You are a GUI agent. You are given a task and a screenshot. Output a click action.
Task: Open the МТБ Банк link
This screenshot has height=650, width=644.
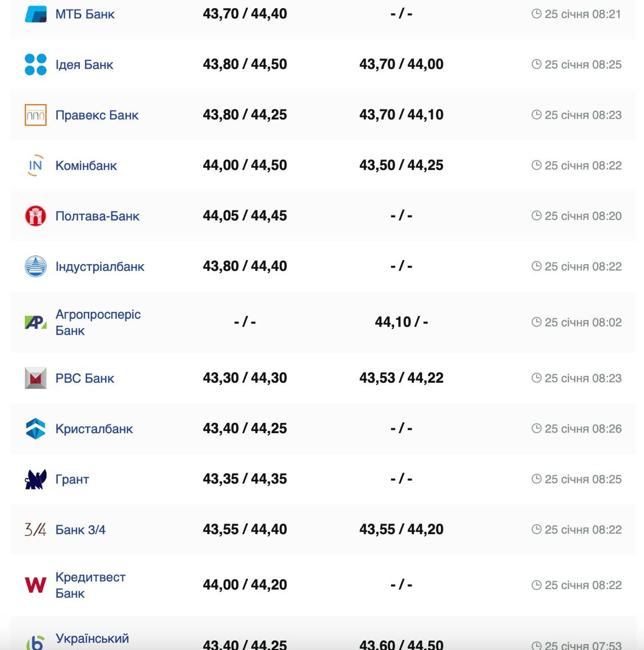point(85,14)
